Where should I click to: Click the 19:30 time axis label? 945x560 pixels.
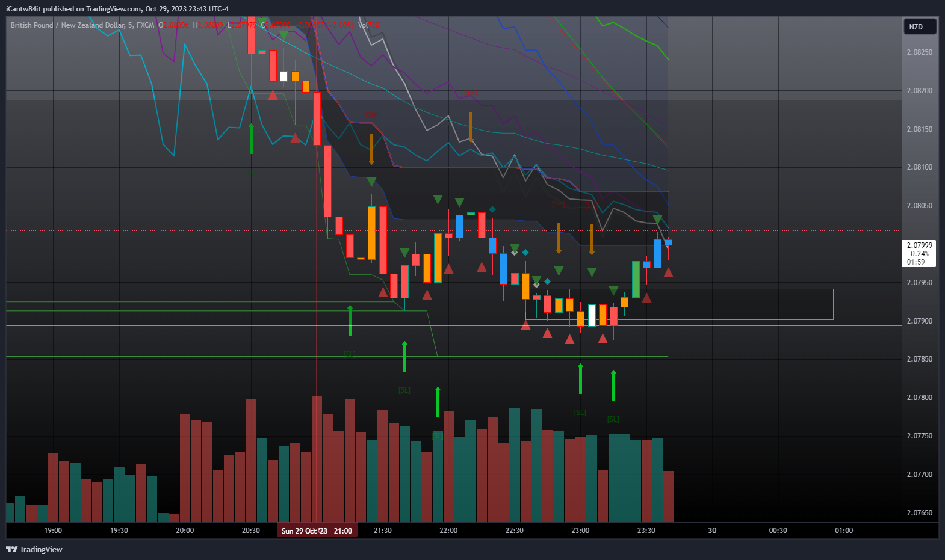tap(119, 531)
